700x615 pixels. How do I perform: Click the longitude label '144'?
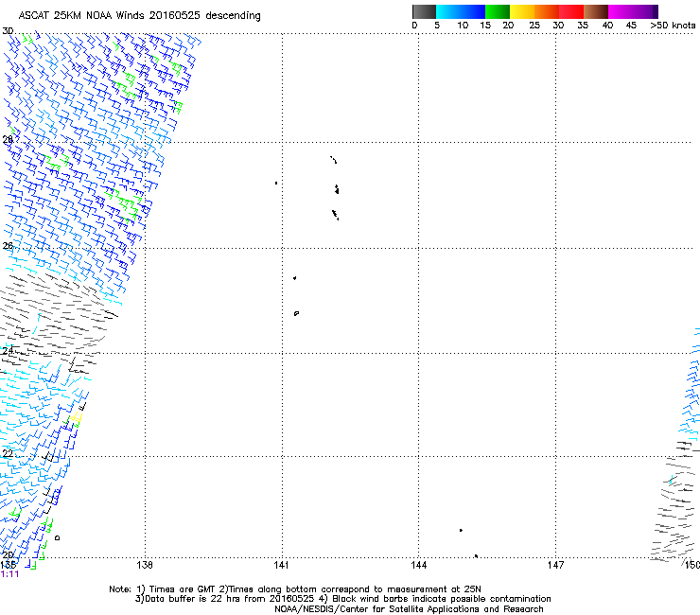[x=418, y=566]
